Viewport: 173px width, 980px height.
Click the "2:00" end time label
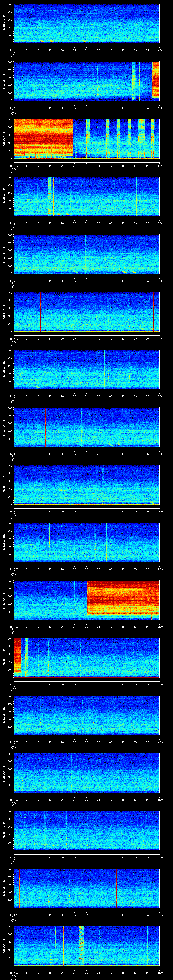pos(160,50)
